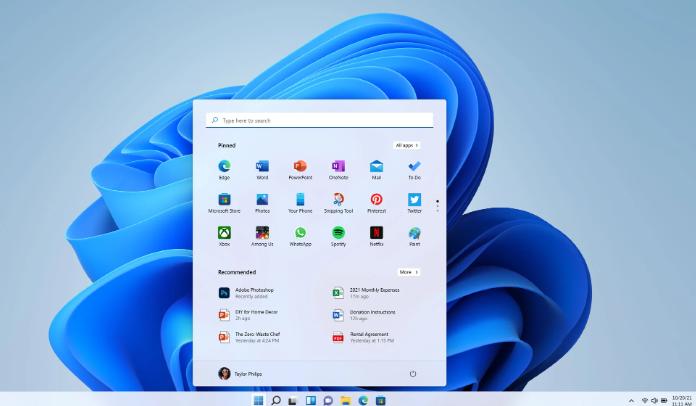Expand All apps list

[x=407, y=145]
